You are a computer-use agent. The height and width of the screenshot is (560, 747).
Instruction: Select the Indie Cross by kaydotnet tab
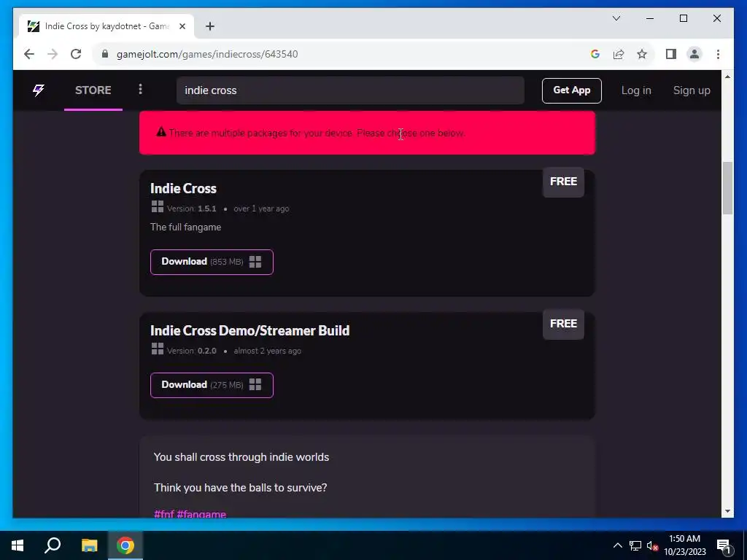pyautogui.click(x=106, y=26)
